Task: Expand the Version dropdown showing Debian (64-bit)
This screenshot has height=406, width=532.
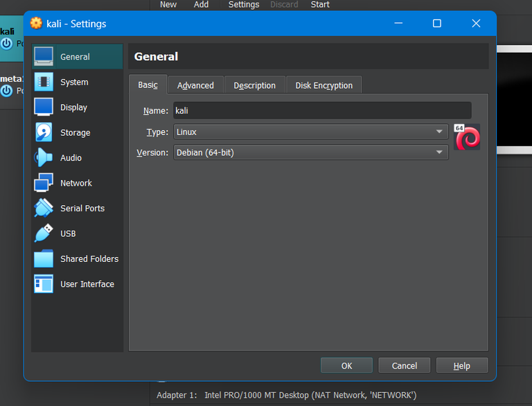Action: click(x=311, y=152)
